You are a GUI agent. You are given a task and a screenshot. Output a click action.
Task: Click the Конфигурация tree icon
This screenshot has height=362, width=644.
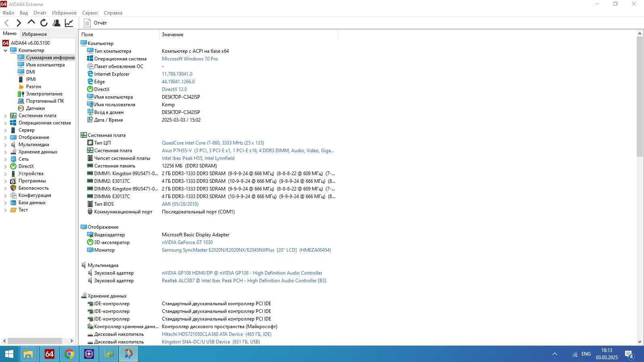pyautogui.click(x=13, y=195)
